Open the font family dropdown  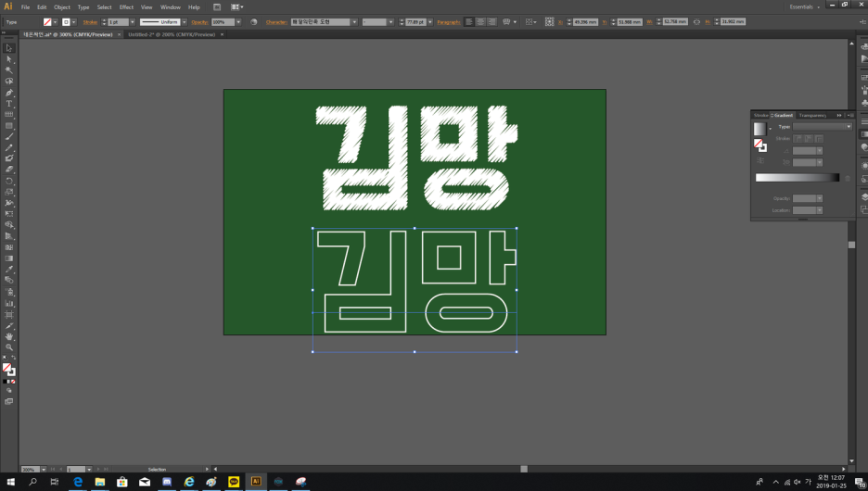click(353, 21)
